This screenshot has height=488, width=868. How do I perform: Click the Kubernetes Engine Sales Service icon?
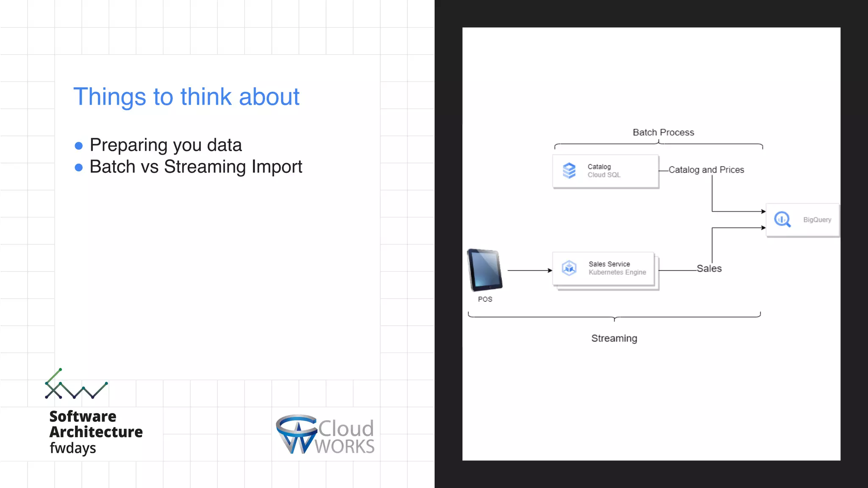tap(569, 268)
